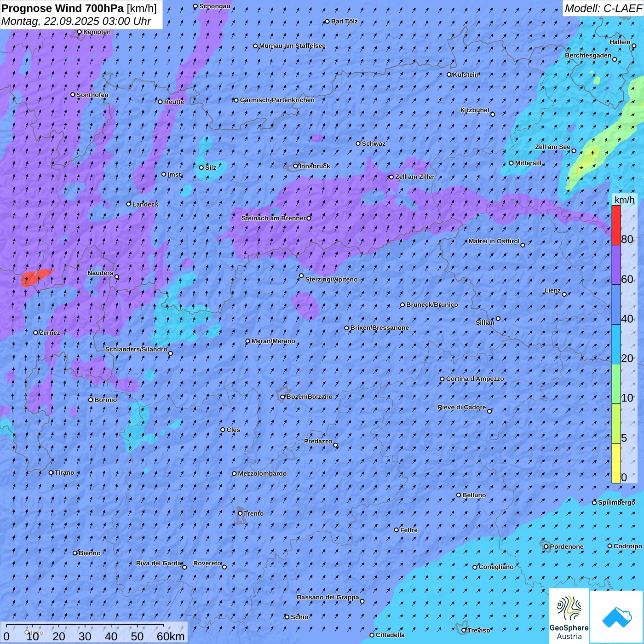This screenshot has width=644, height=644.
Task: Select the green legend color segment
Action: tap(616, 384)
